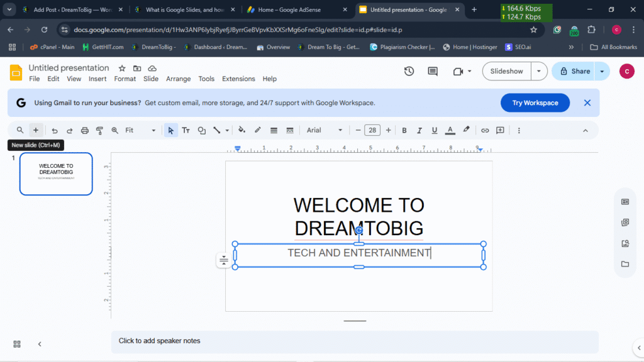Click the speaker notes field

pos(355,341)
